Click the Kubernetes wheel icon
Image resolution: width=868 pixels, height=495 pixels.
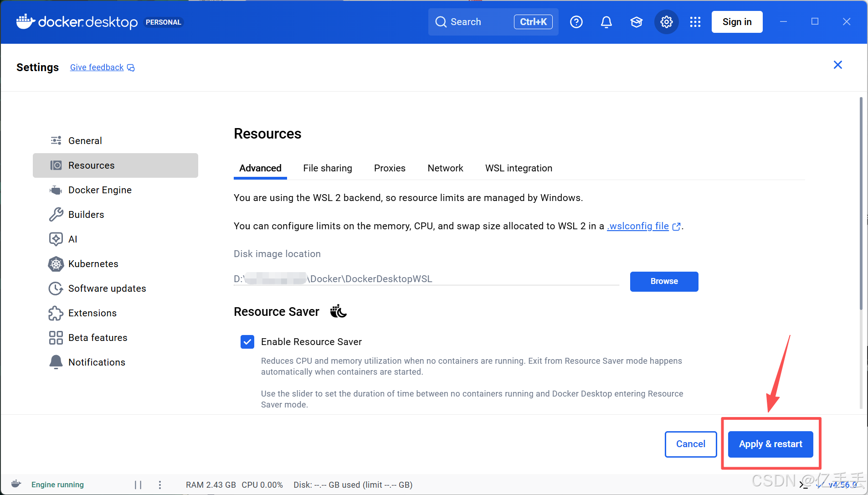56,263
